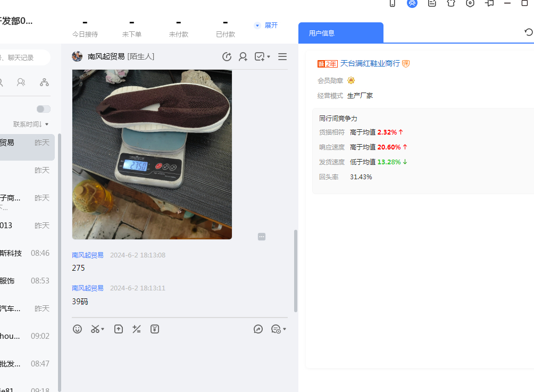Screen dimensions: 534x392
Task: Click the 发货速度 13.28% value
Action: (389, 162)
